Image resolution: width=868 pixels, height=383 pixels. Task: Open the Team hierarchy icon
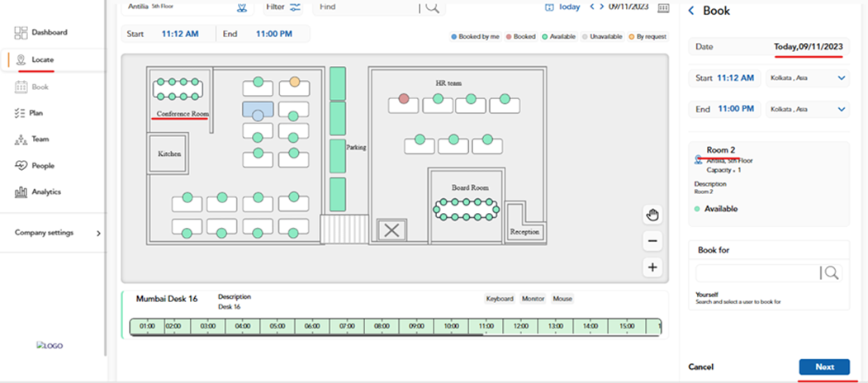21,139
